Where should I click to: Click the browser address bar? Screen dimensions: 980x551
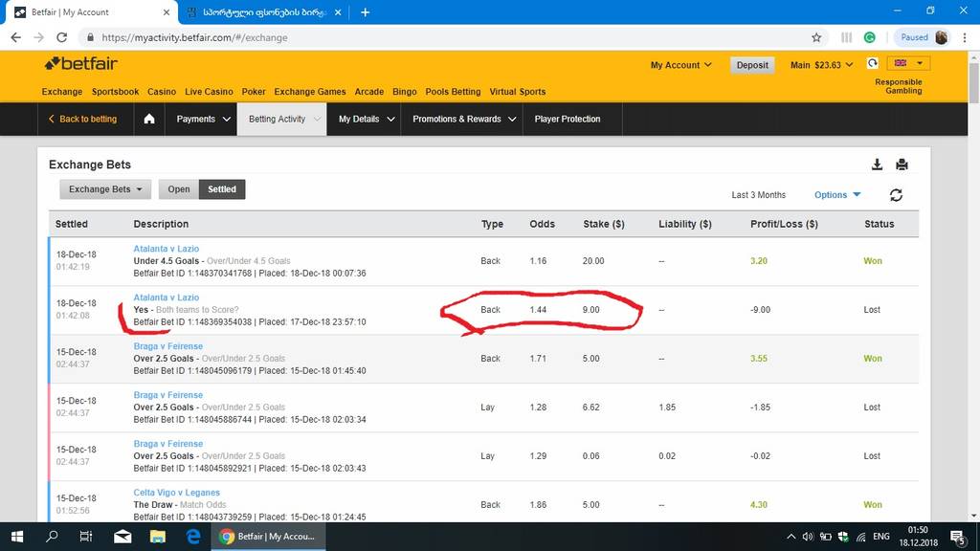pyautogui.click(x=453, y=37)
